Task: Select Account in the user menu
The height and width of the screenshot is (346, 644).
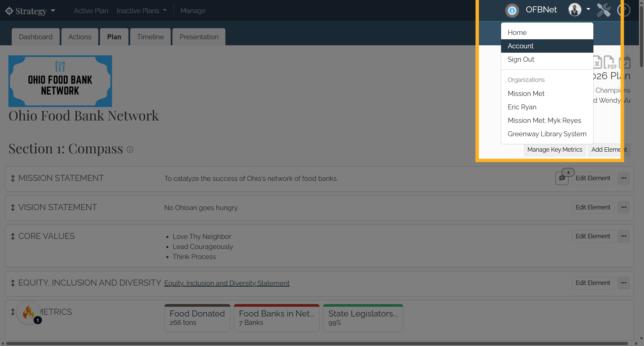Action: (x=547, y=46)
